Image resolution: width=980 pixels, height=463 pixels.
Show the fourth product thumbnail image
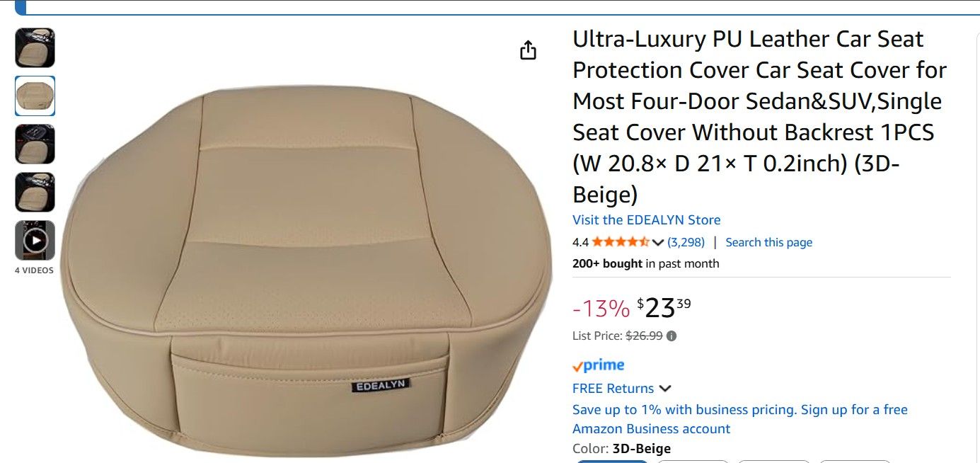[35, 193]
